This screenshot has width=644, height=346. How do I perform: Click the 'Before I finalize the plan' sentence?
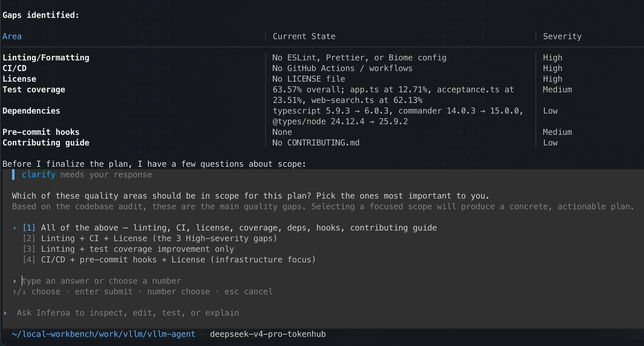coord(154,164)
